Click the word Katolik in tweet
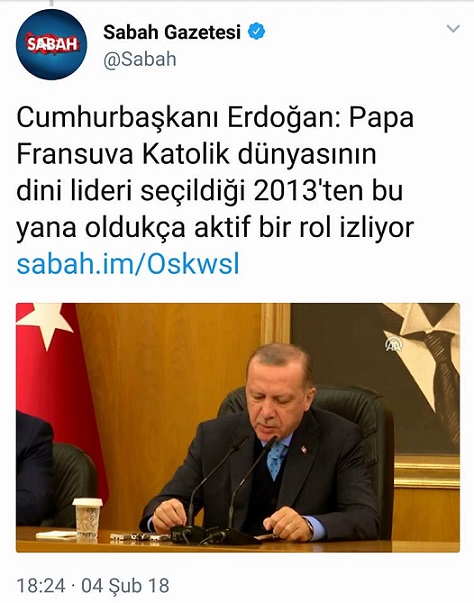This screenshot has width=474, height=603. pos(186,155)
